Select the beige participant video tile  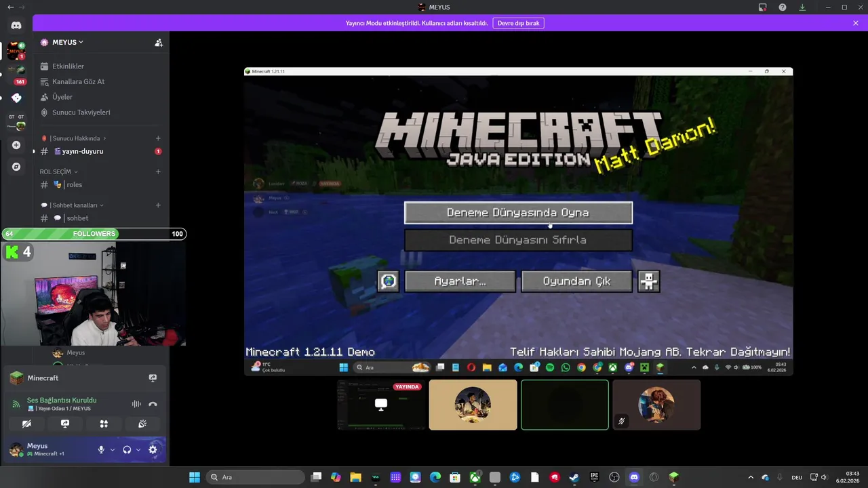click(473, 405)
